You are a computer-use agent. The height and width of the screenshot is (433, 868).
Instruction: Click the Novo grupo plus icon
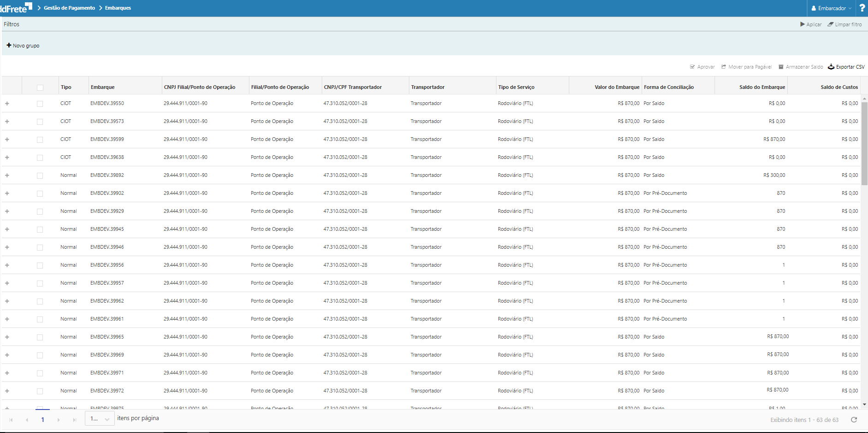point(9,46)
